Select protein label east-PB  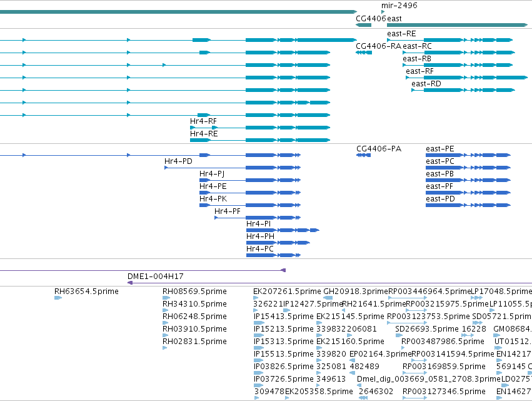[439, 174]
